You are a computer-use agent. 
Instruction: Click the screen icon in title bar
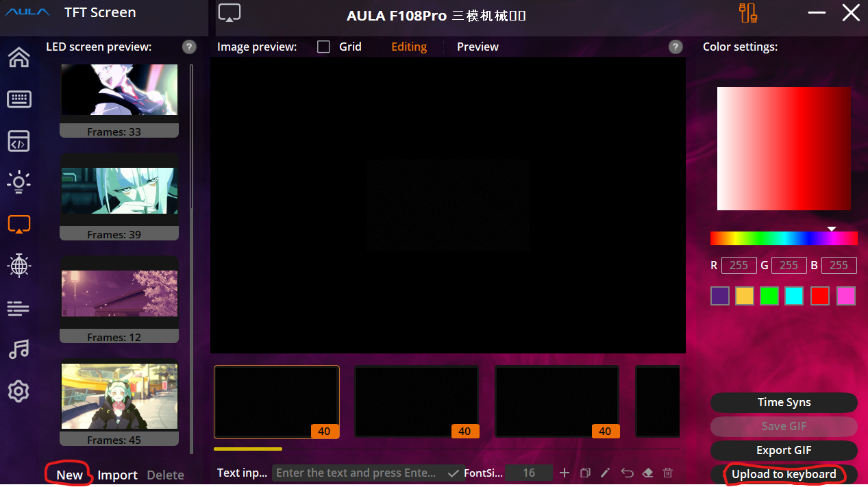230,13
